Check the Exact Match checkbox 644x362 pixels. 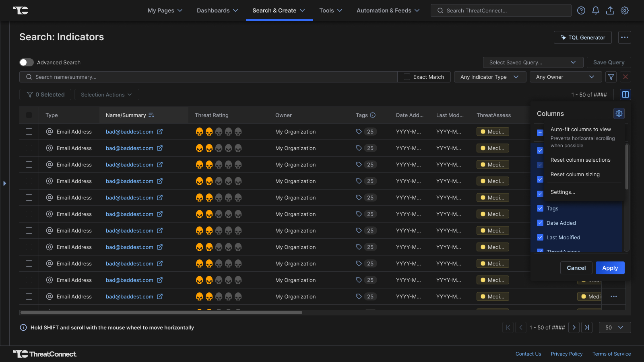[x=407, y=77]
